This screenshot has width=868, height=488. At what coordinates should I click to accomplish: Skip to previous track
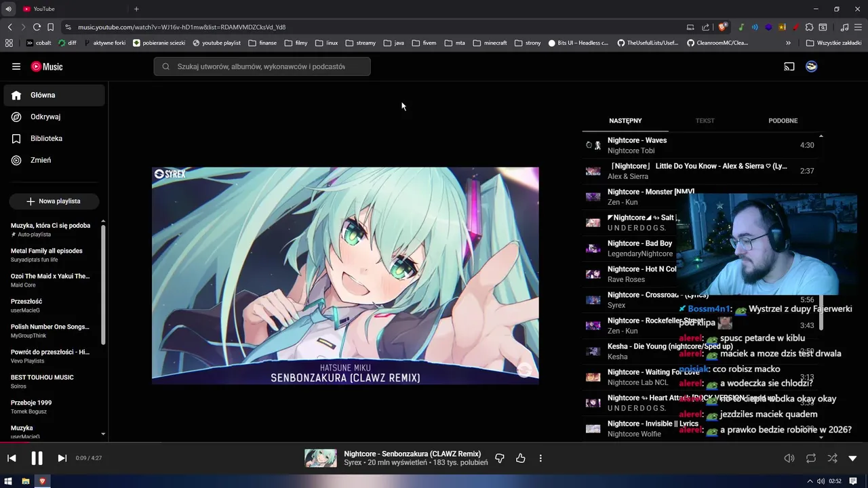click(12, 458)
